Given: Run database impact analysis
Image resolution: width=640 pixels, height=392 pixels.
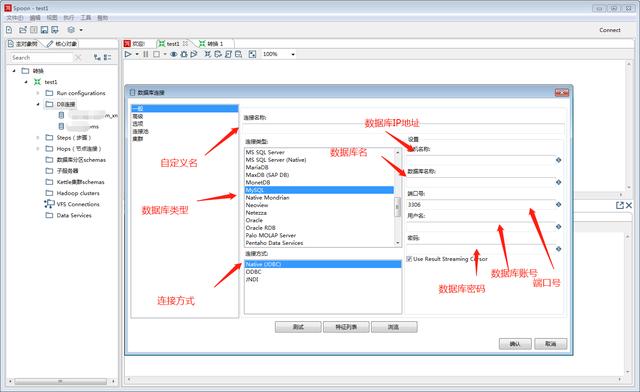Looking at the screenshot, I should point(218,54).
